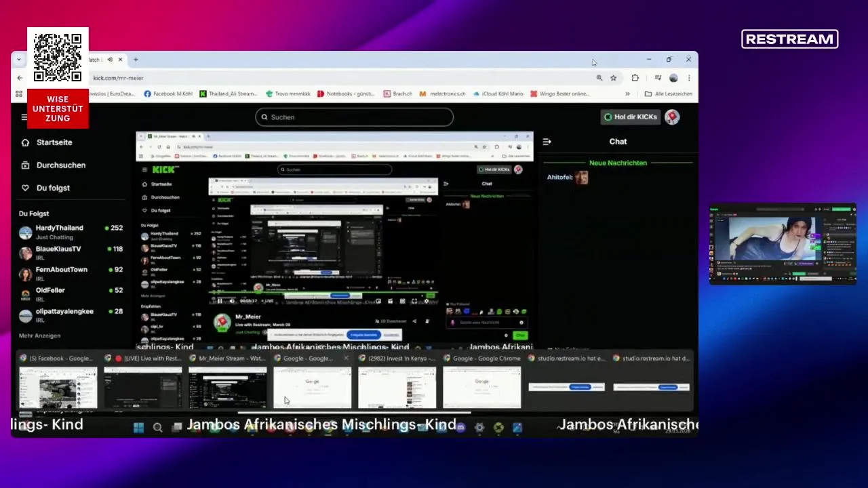Open the melectronics.ch bookmark

tap(443, 94)
